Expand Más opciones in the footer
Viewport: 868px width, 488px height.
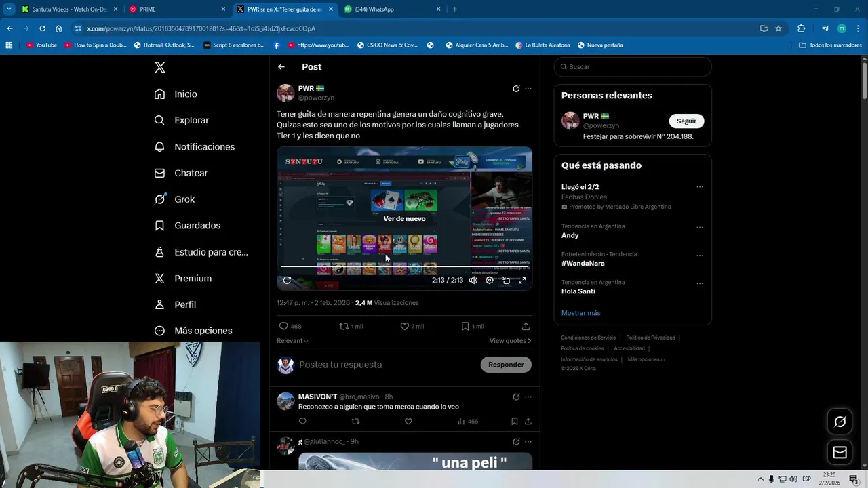pos(646,359)
